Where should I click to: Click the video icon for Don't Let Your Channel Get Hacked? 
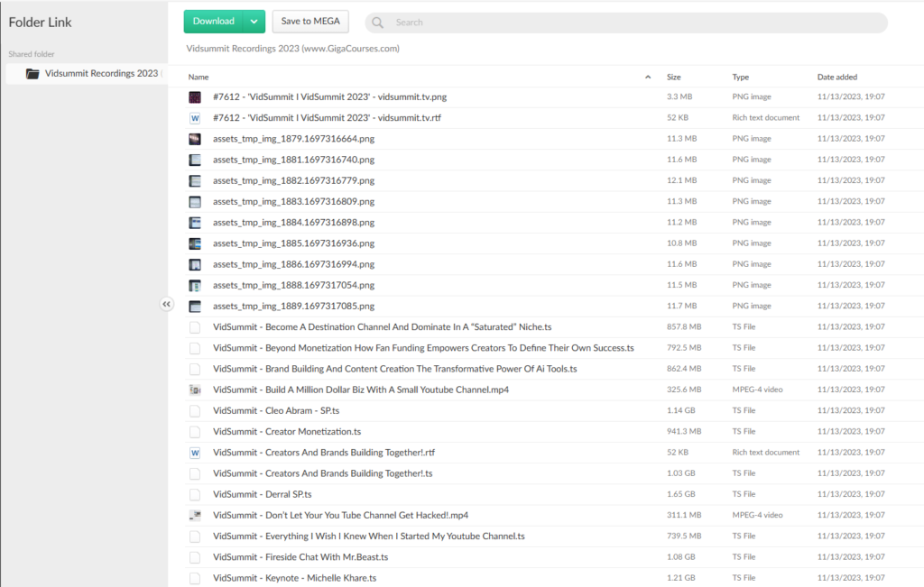tap(195, 515)
